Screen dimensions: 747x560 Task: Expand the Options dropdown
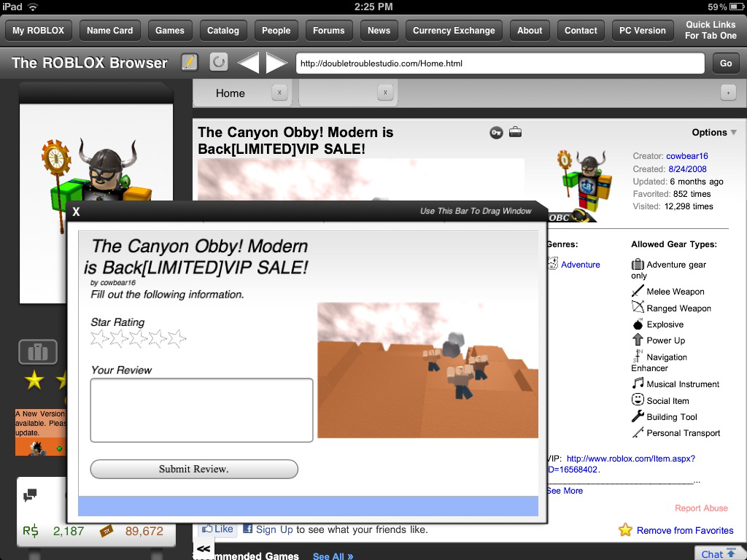click(714, 133)
